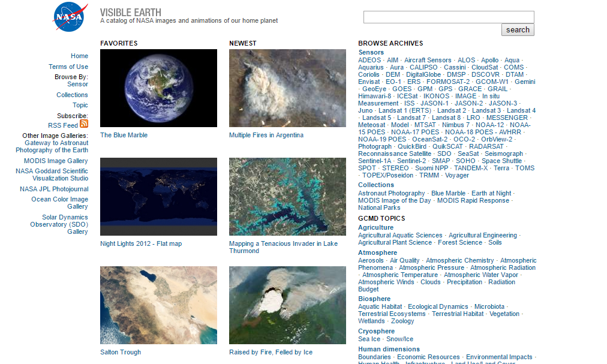Open the National Parks collection

(x=379, y=207)
